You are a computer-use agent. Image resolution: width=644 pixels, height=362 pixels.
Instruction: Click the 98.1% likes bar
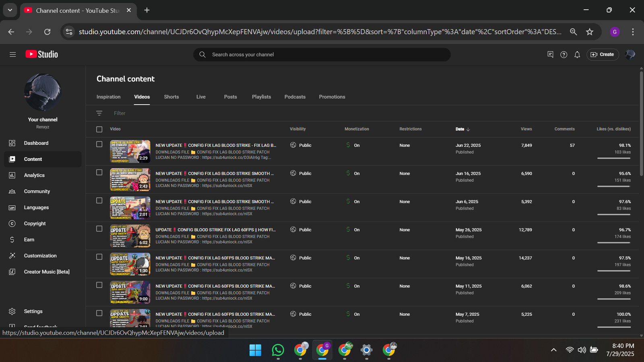[x=614, y=158]
